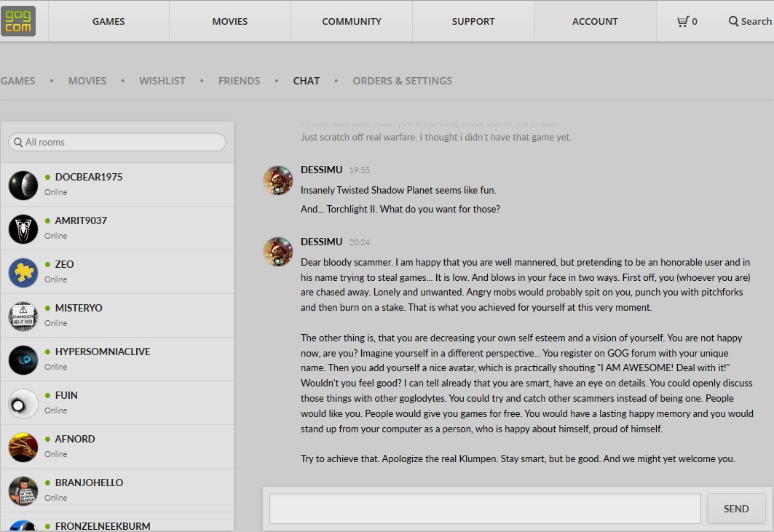Click DESSIMU name on 19:55 message
The width and height of the screenshot is (774, 532).
(321, 170)
